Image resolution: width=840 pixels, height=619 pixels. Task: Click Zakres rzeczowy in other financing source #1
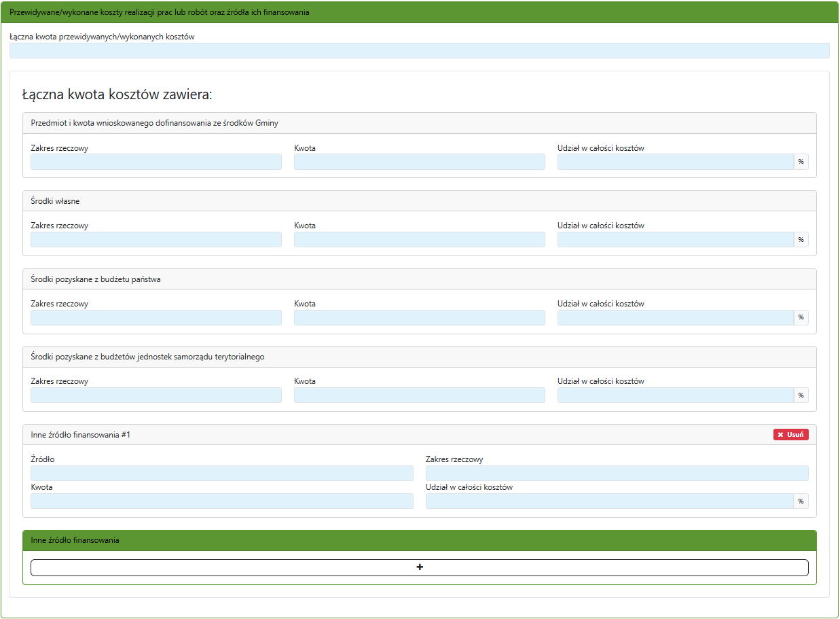617,473
